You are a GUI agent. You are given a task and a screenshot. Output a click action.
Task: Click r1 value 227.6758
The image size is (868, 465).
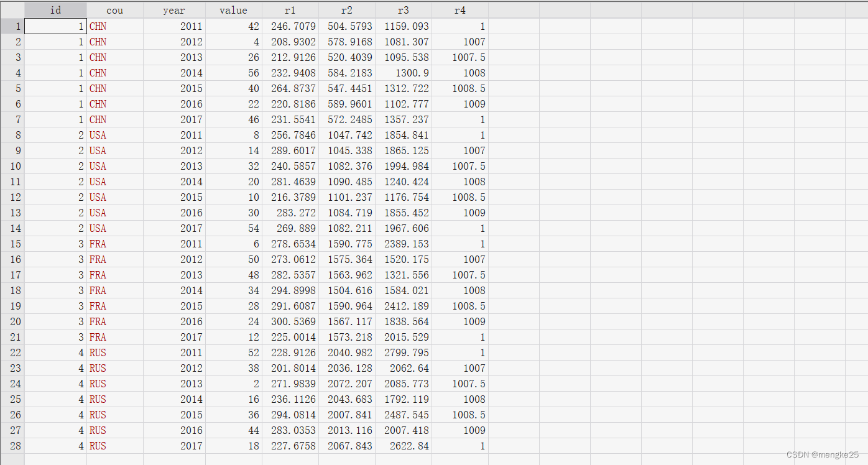coord(290,446)
